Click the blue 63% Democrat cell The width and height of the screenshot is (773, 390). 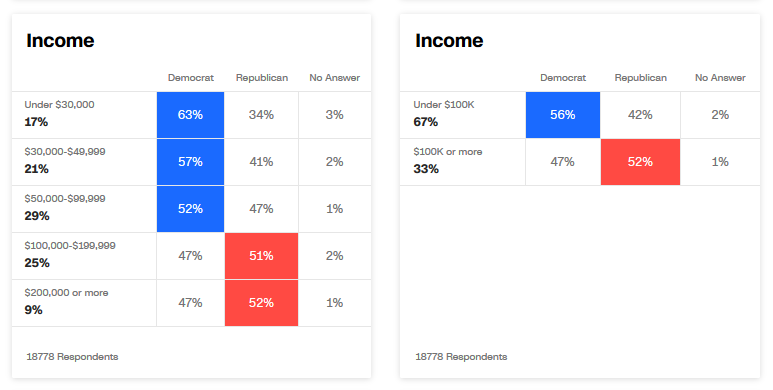pyautogui.click(x=190, y=115)
